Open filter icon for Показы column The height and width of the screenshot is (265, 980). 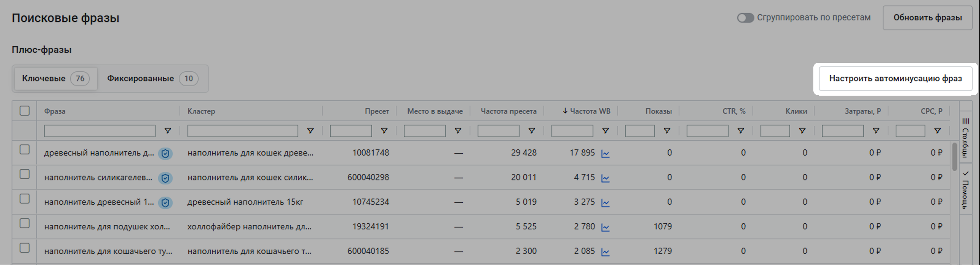coord(667,131)
